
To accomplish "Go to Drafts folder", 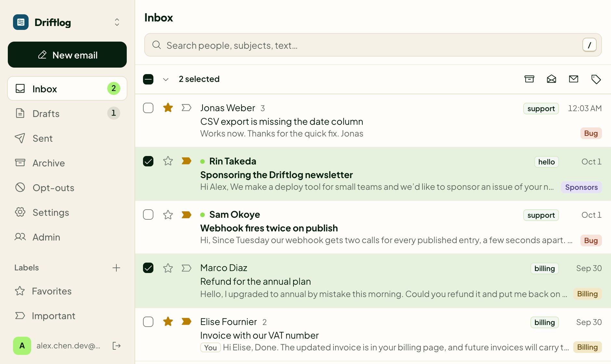I will pyautogui.click(x=67, y=113).
